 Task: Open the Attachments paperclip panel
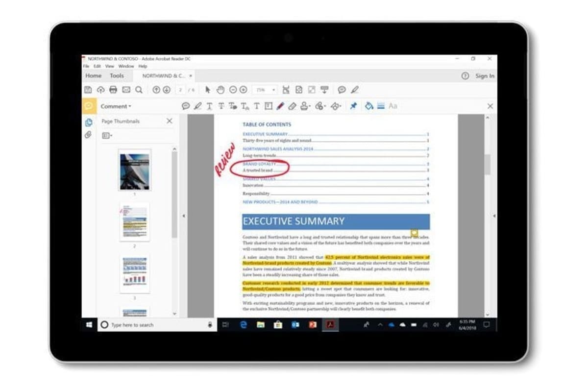click(x=89, y=134)
